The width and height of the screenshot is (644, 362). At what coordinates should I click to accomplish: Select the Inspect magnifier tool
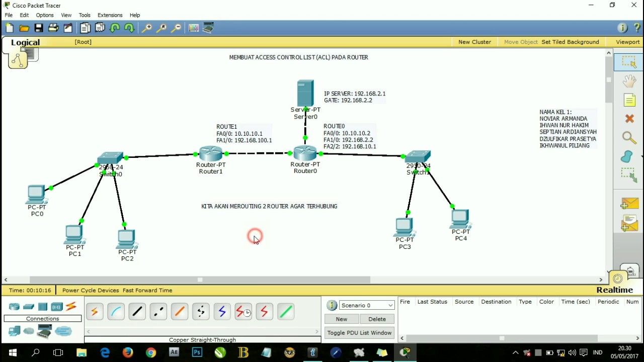coord(629,137)
